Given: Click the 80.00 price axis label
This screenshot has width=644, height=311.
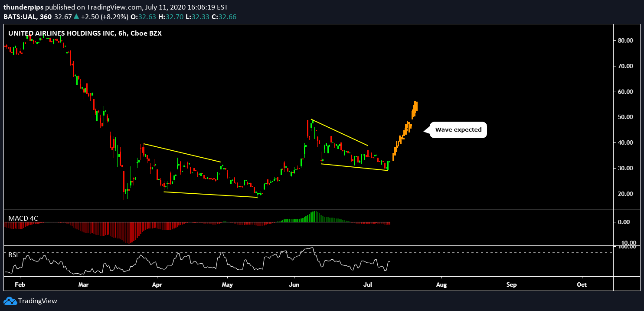Looking at the screenshot, I should pos(626,40).
